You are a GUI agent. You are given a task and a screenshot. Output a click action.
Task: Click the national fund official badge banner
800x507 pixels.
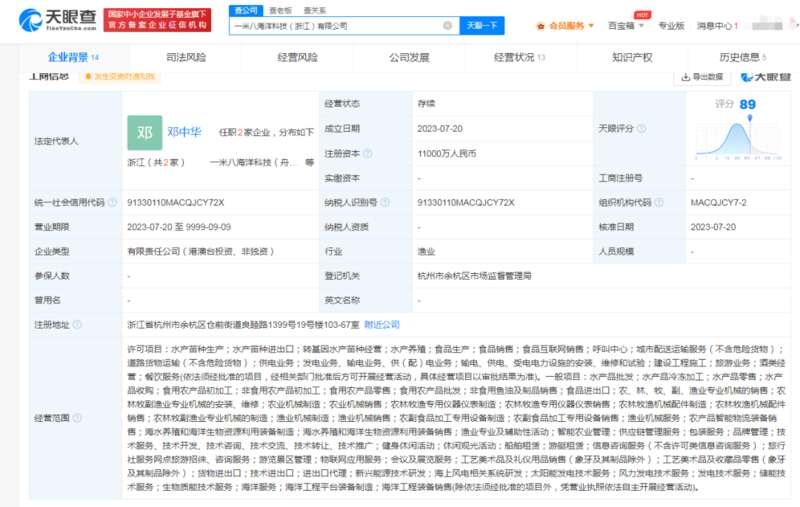tap(157, 20)
